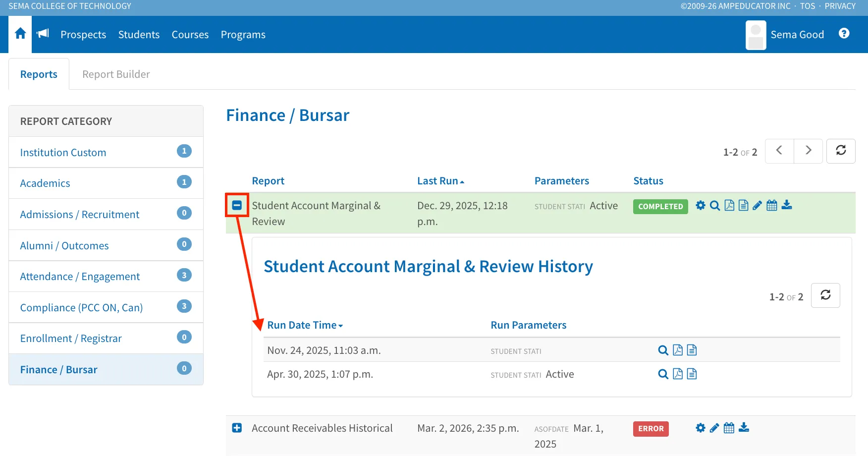The width and height of the screenshot is (868, 457).
Task: Sort by Last Run column
Action: [440, 181]
